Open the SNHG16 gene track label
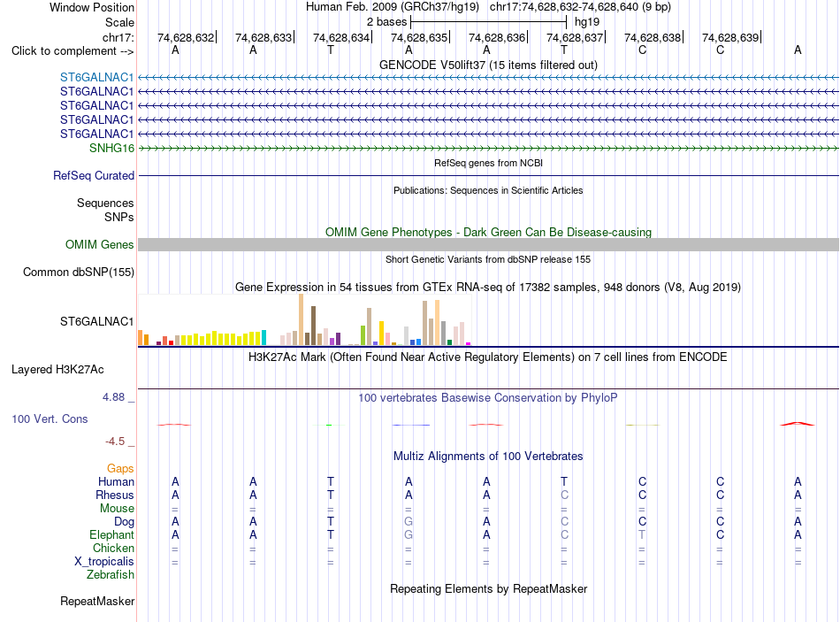The image size is (840, 622). (x=111, y=148)
